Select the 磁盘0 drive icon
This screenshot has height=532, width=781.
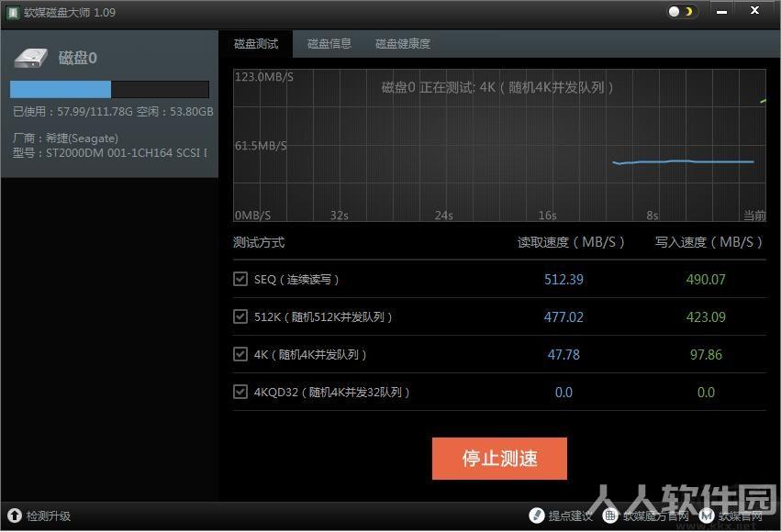31,58
